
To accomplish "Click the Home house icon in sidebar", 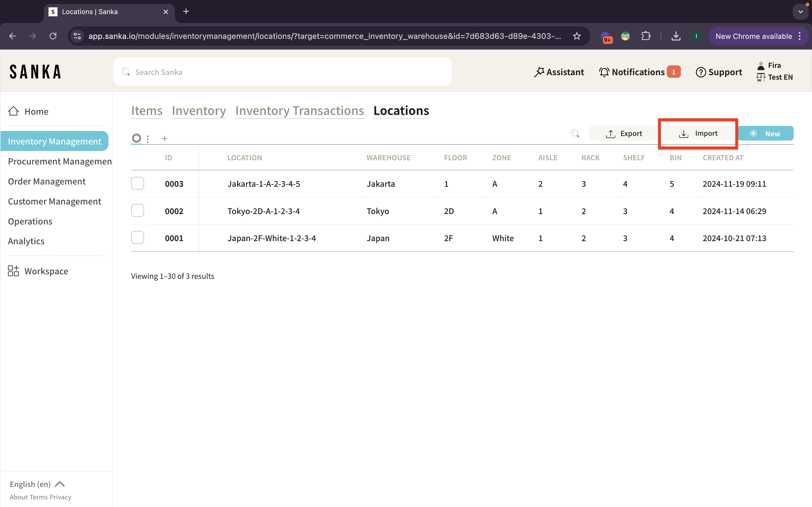I will click(14, 111).
